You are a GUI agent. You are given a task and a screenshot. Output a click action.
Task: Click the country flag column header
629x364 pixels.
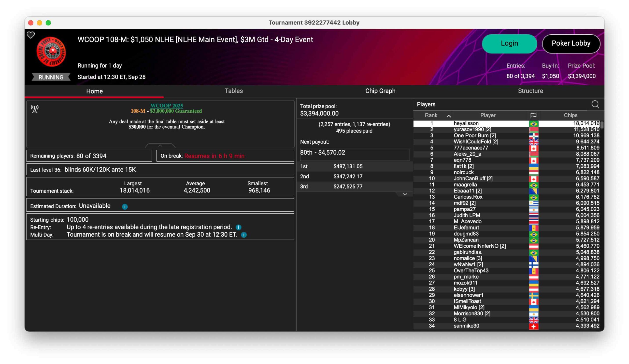(533, 115)
